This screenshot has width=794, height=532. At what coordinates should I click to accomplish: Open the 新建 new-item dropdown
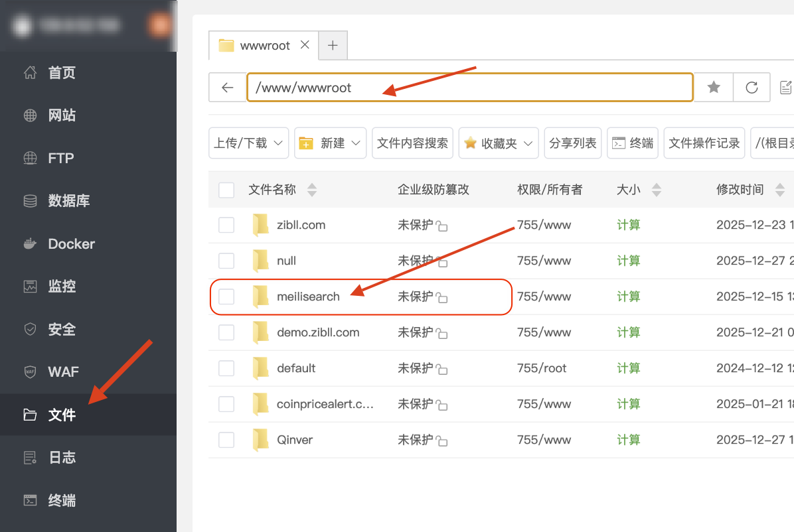coord(330,143)
